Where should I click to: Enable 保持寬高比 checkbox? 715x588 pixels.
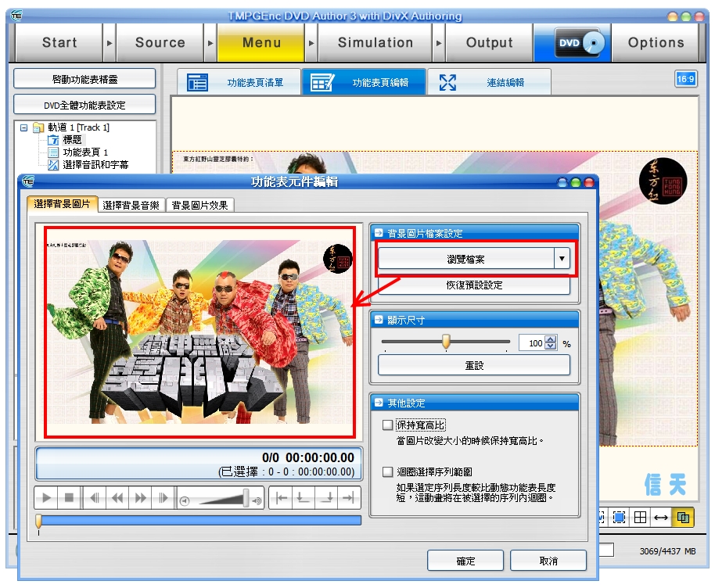pyautogui.click(x=386, y=425)
